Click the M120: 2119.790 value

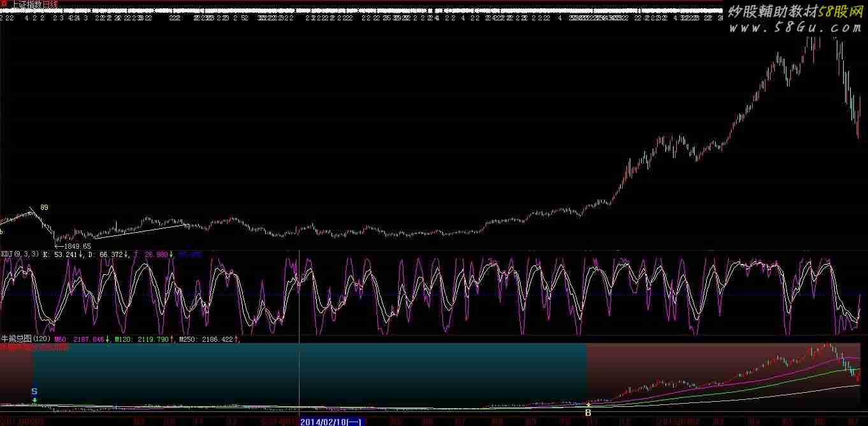145,339
